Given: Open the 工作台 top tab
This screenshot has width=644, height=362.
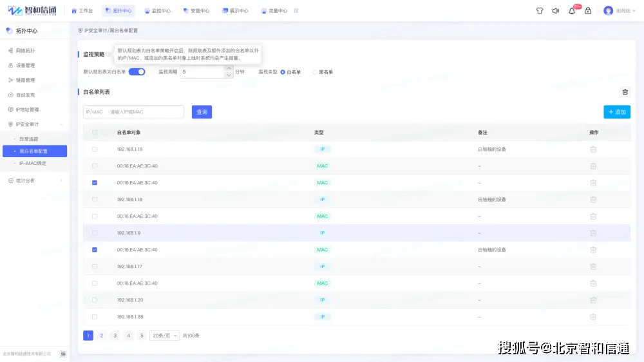Looking at the screenshot, I should [82, 11].
